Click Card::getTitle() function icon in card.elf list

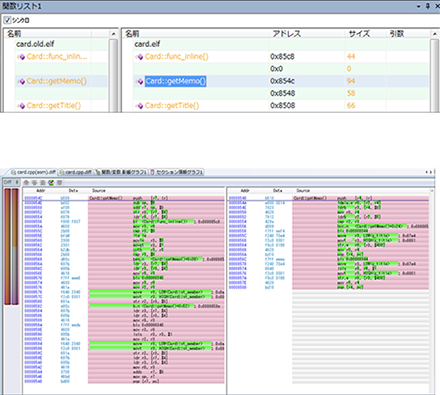(140, 106)
